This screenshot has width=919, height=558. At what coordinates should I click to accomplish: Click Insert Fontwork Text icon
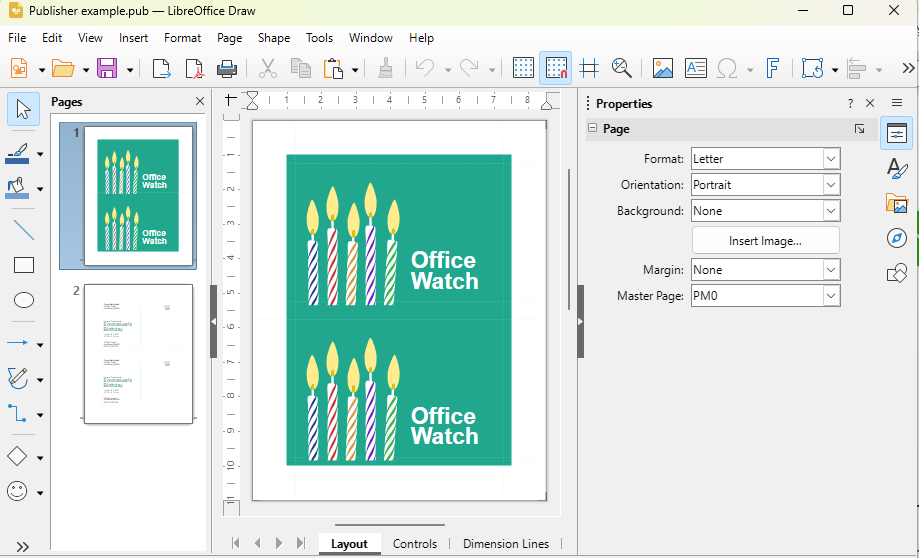click(773, 69)
